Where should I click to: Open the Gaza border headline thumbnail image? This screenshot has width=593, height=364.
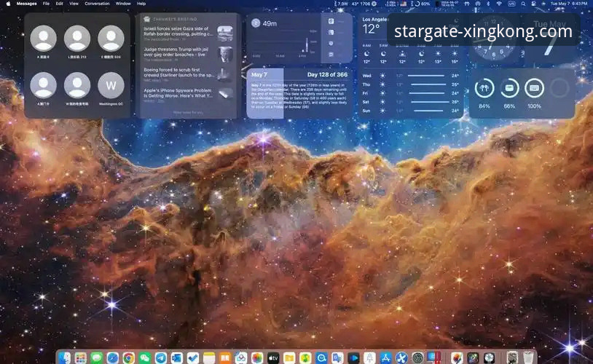(225, 33)
